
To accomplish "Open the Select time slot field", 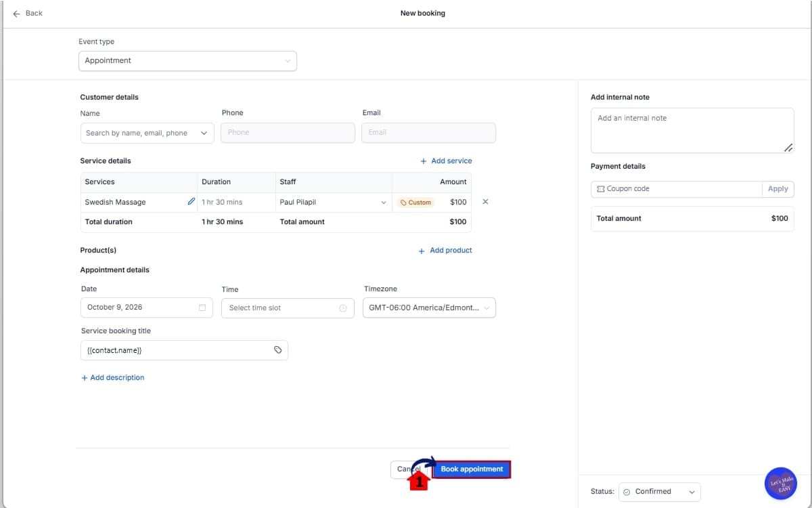I will [288, 308].
